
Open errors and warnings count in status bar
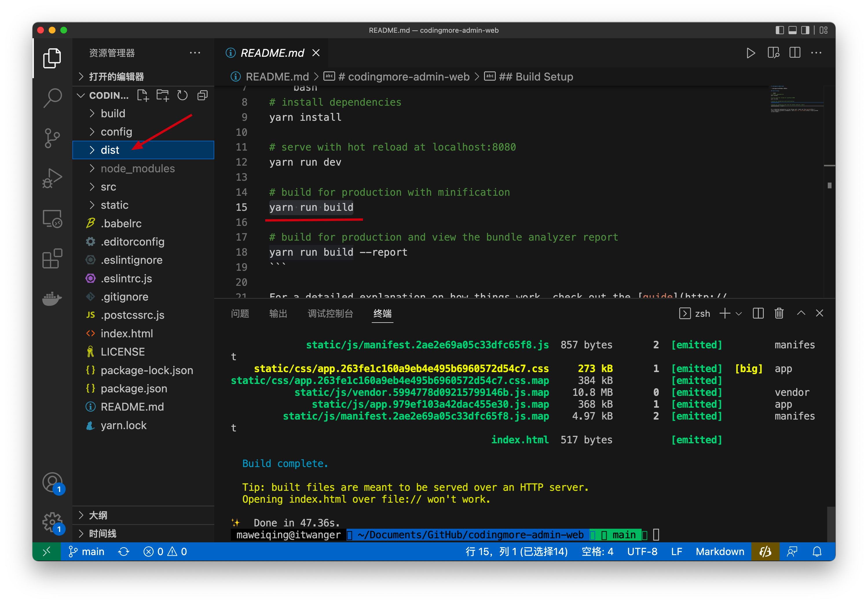(x=165, y=552)
